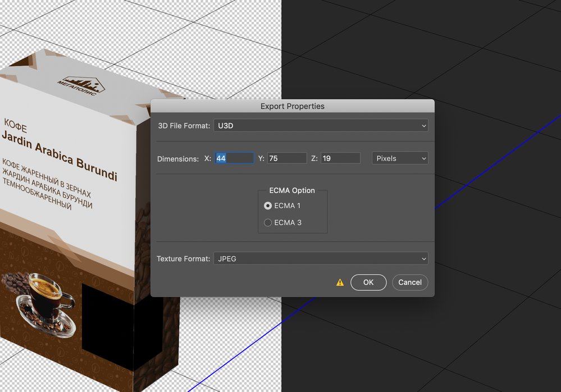This screenshot has height=392, width=561.
Task: Select the ECMA 1 radio button
Action: pyautogui.click(x=268, y=206)
